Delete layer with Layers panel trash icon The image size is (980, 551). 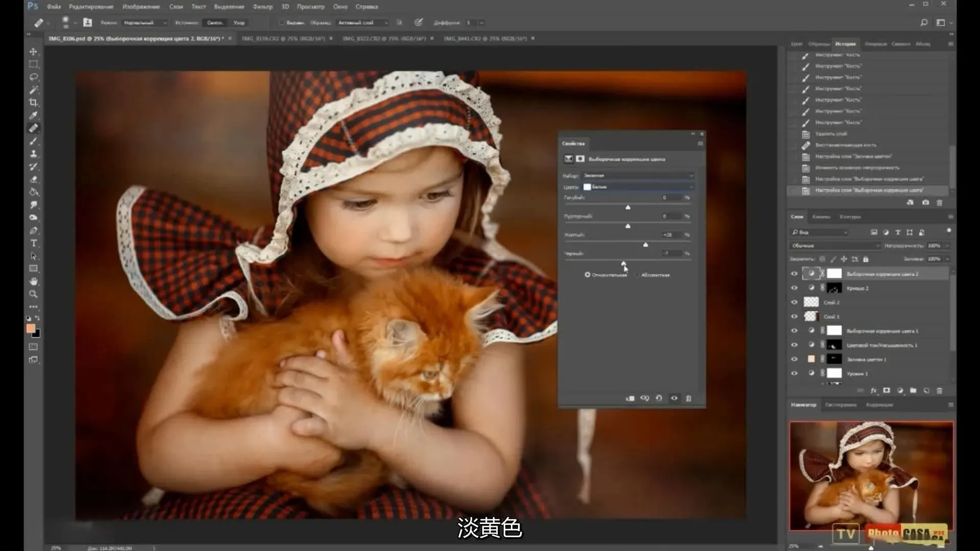[x=939, y=391]
